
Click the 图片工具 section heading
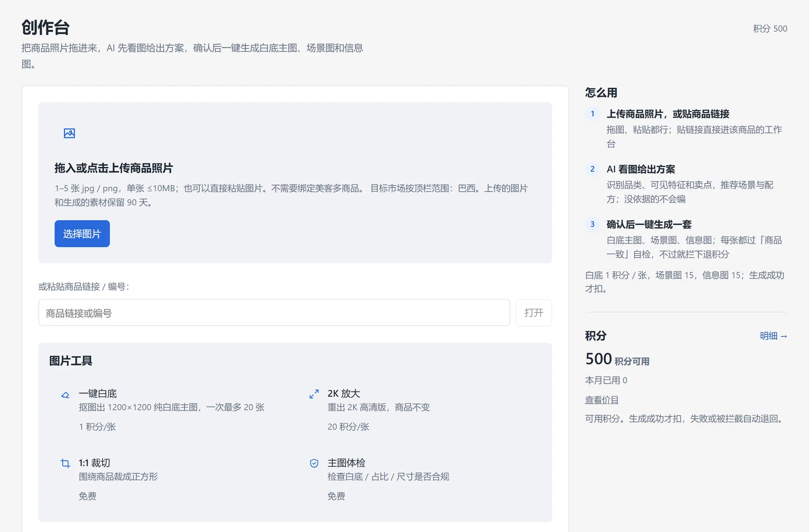70,361
